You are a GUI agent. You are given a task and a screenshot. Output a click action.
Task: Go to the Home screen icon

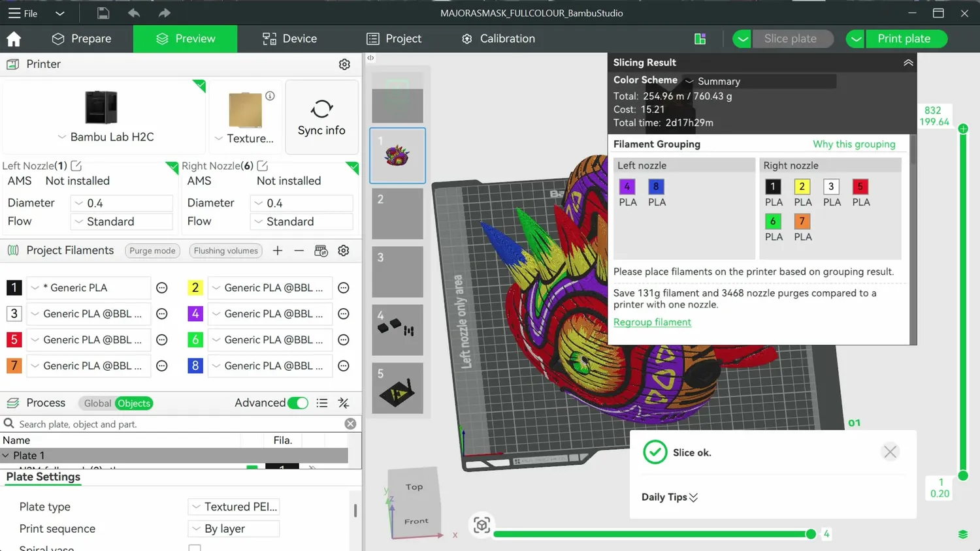click(14, 39)
